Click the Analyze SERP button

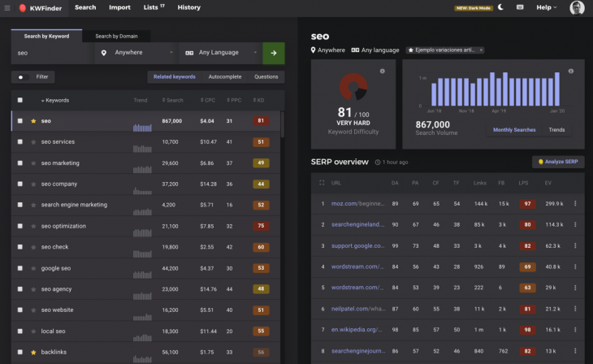[x=557, y=162]
